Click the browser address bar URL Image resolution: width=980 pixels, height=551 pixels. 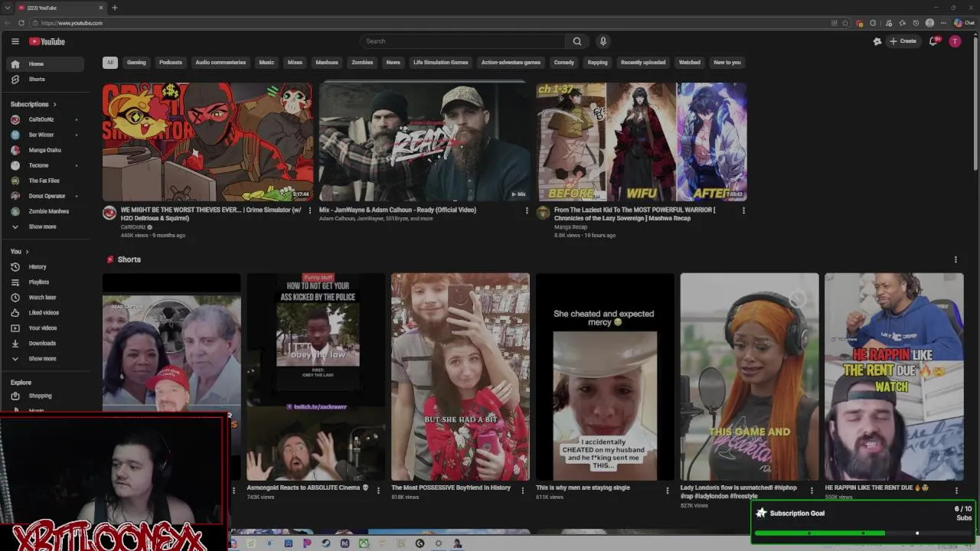(x=72, y=23)
